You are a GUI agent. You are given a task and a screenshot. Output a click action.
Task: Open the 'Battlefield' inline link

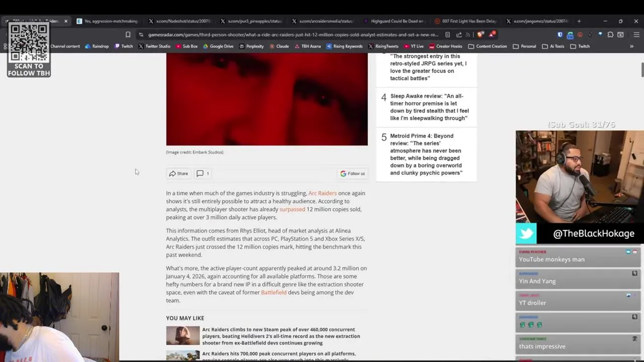point(274,292)
